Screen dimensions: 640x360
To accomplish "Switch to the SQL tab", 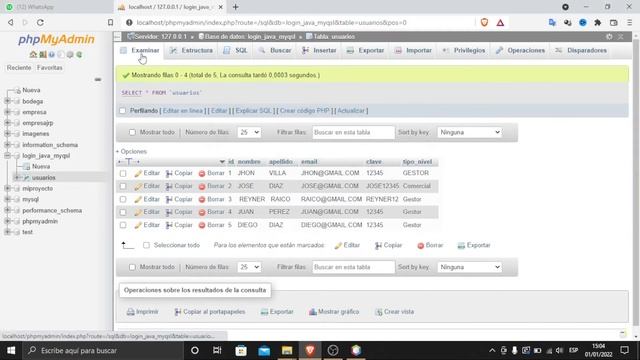I will pos(236,51).
